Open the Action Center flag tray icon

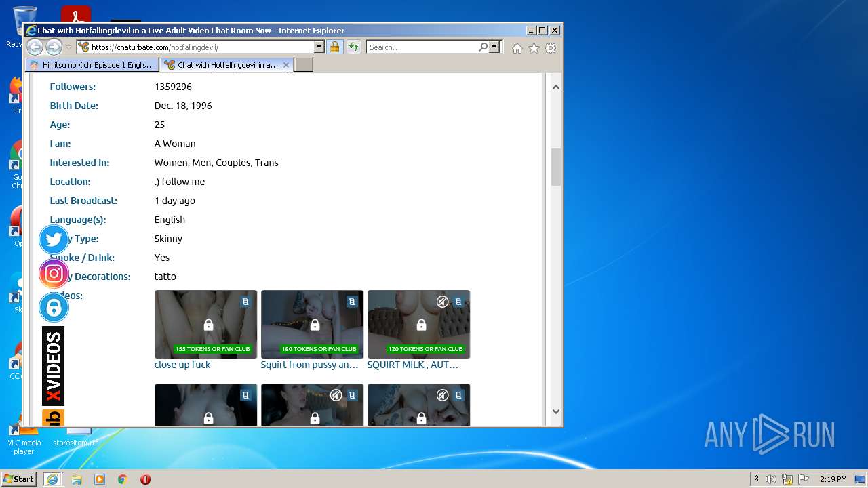pos(804,479)
